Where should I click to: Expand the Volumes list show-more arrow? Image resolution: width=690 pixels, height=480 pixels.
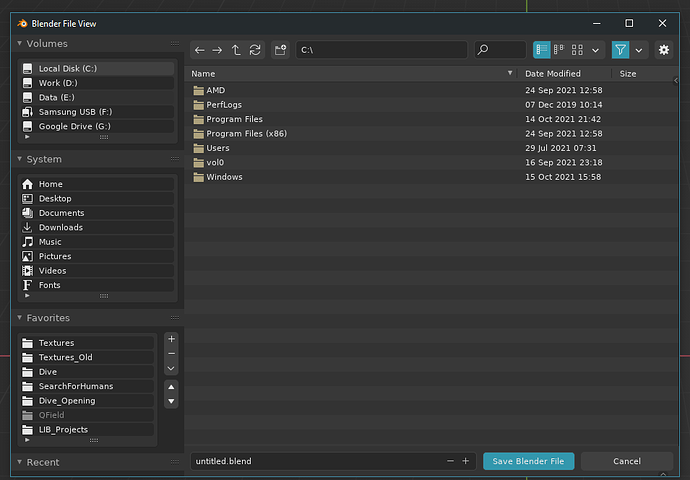pyautogui.click(x=27, y=137)
